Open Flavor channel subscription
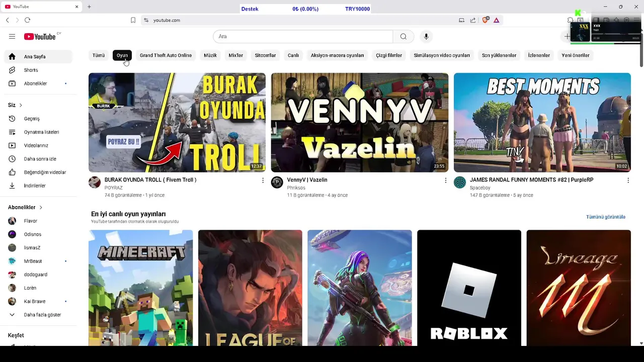644x362 pixels. point(39,221)
